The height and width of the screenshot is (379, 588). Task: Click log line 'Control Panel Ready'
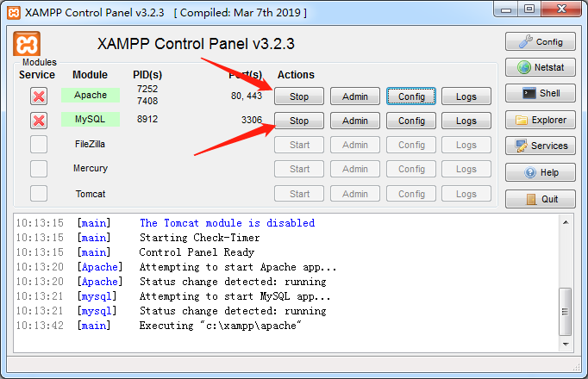tap(197, 252)
